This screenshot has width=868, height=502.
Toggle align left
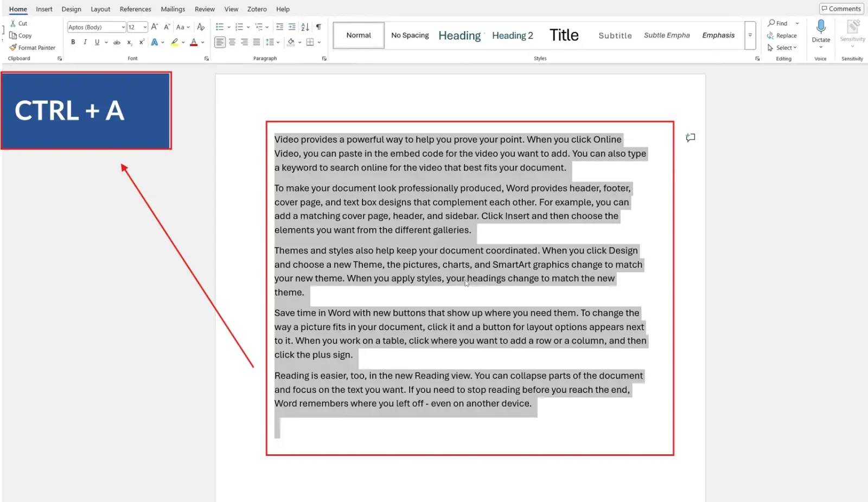[x=220, y=42]
